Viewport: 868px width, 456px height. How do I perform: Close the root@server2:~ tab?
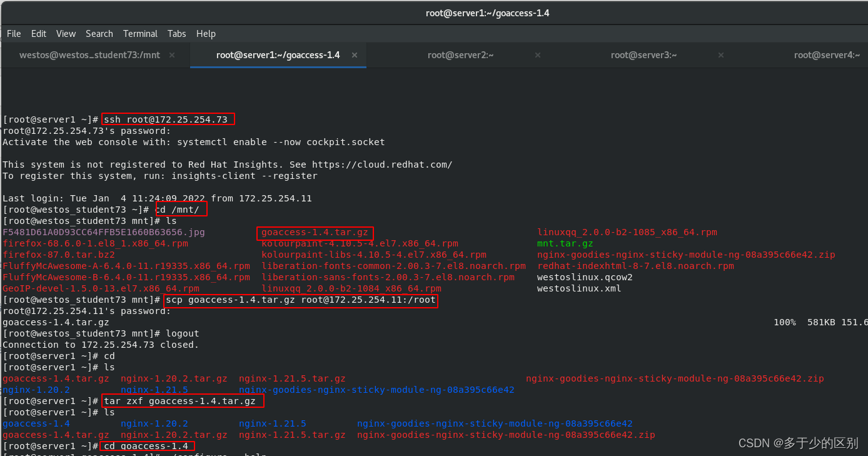538,55
